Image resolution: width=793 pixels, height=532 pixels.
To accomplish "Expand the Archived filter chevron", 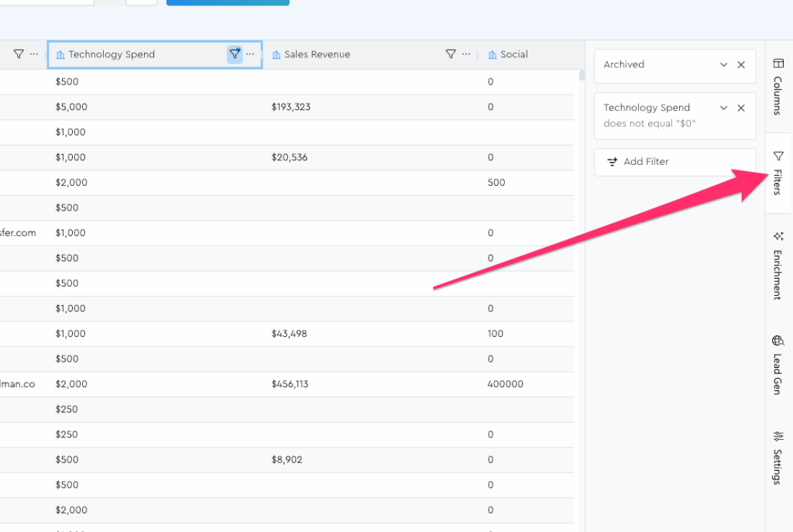I will 724,65.
